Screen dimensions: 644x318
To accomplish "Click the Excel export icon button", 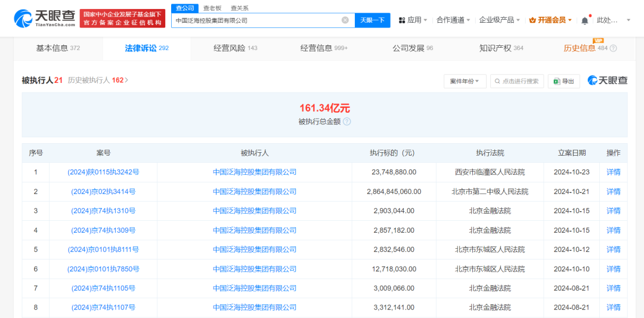I will 564,81.
